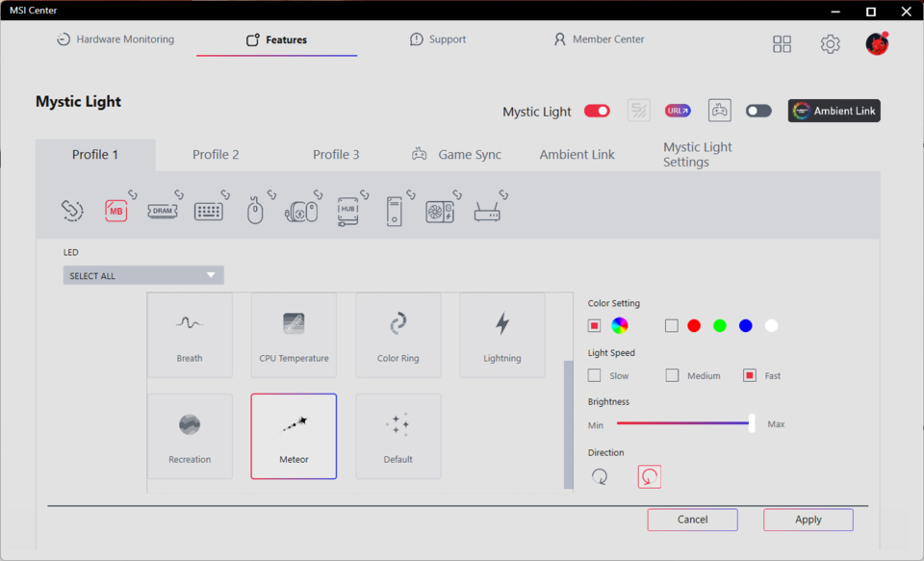Viewport: 924px width, 561px height.
Task: Choose counterclockwise direction icon
Action: point(649,476)
